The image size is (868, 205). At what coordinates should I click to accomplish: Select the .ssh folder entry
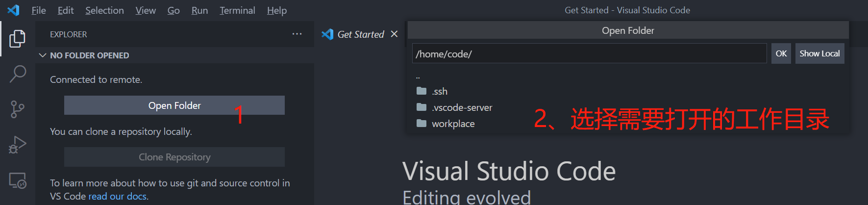628,91
